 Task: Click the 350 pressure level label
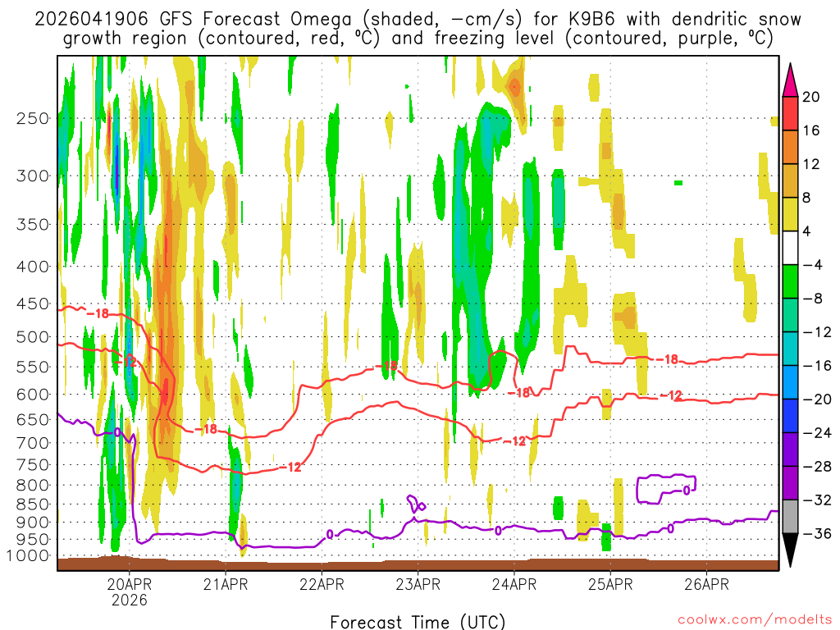tap(33, 225)
